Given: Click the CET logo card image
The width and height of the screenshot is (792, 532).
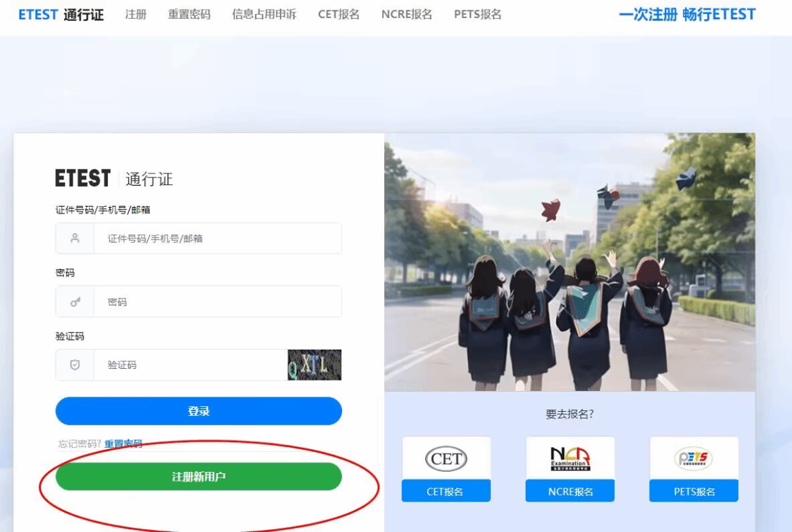Looking at the screenshot, I should [x=446, y=458].
